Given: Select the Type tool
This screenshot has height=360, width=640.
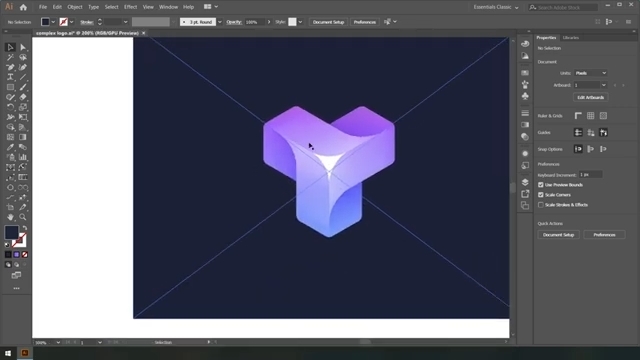Looking at the screenshot, I should [x=10, y=77].
